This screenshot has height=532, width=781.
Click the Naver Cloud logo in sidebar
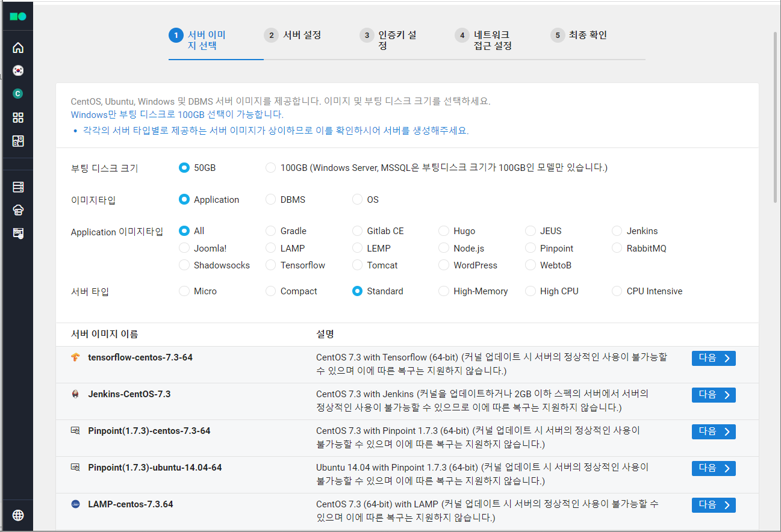point(18,17)
